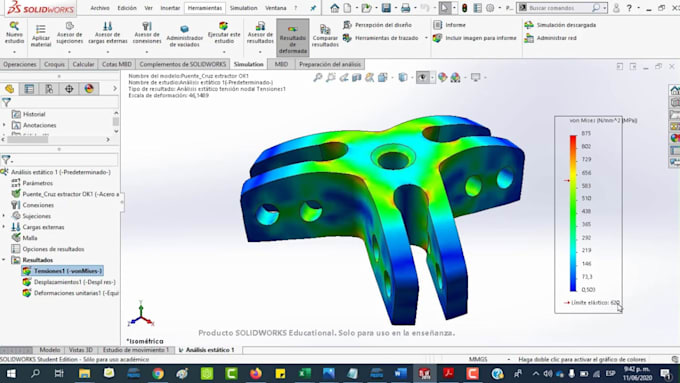Screen dimensions: 680x383
Task: Open Asesor de conexiones
Action: [147, 33]
